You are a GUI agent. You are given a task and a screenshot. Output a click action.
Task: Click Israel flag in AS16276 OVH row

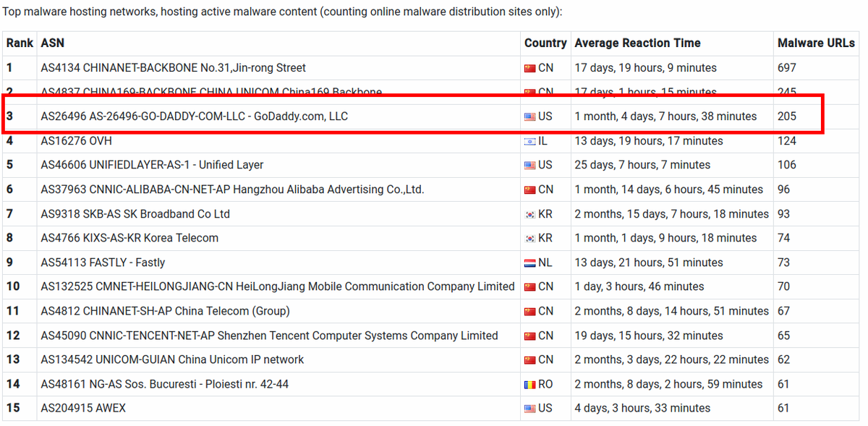[x=530, y=141]
